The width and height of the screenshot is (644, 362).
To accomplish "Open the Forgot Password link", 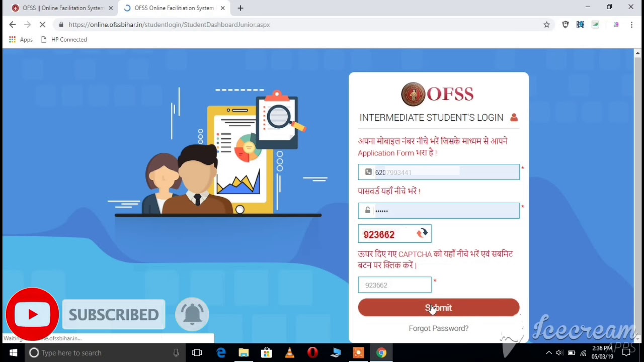I will 438,328.
